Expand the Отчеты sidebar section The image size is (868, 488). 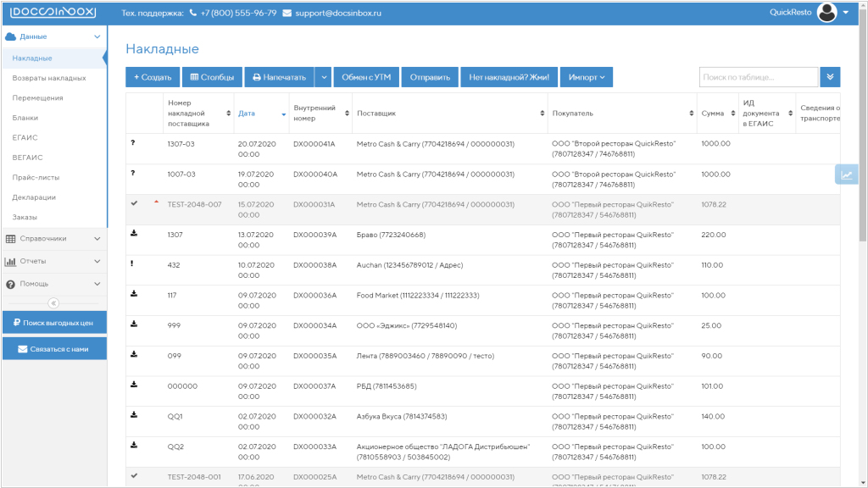pyautogui.click(x=53, y=261)
